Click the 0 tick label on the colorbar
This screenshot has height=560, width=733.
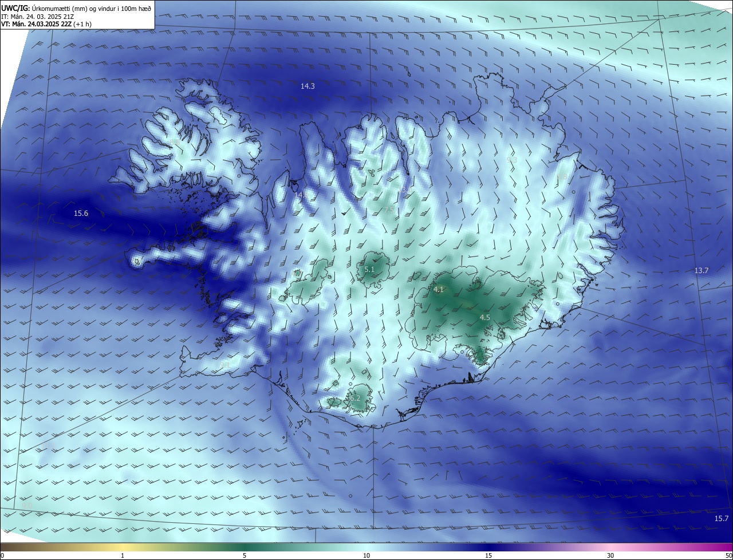coord(2,555)
